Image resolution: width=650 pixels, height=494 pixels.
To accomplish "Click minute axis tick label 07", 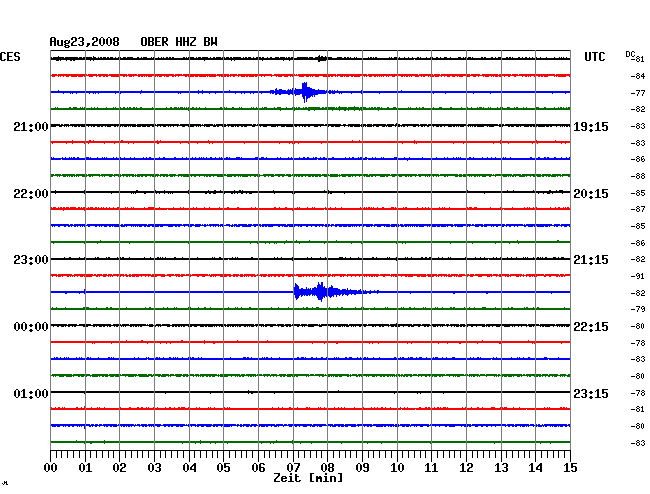I will click(x=293, y=467).
